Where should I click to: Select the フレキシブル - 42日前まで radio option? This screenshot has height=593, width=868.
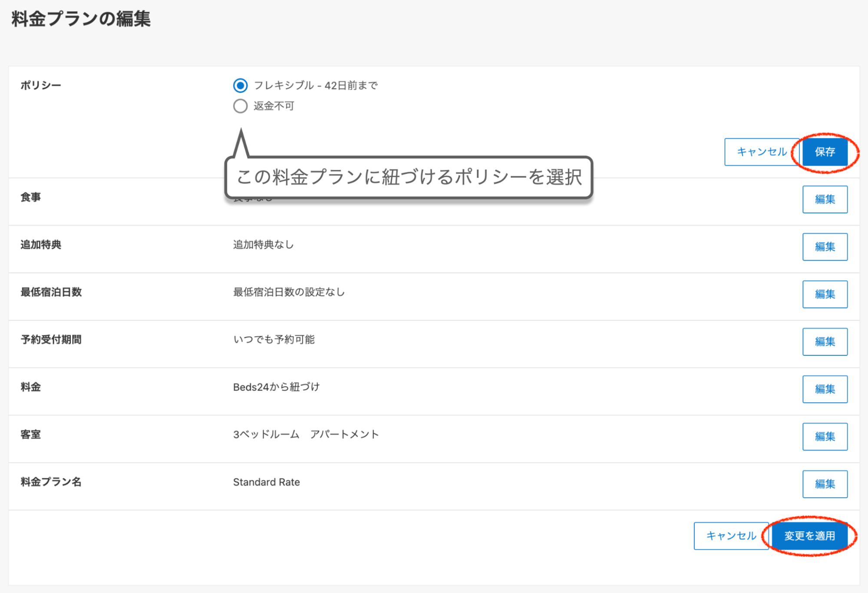coord(240,86)
